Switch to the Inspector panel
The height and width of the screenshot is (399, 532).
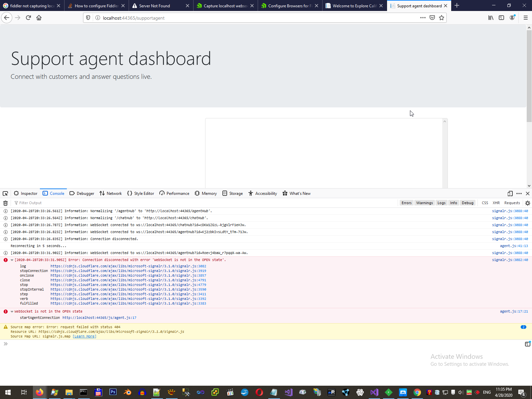pyautogui.click(x=26, y=194)
